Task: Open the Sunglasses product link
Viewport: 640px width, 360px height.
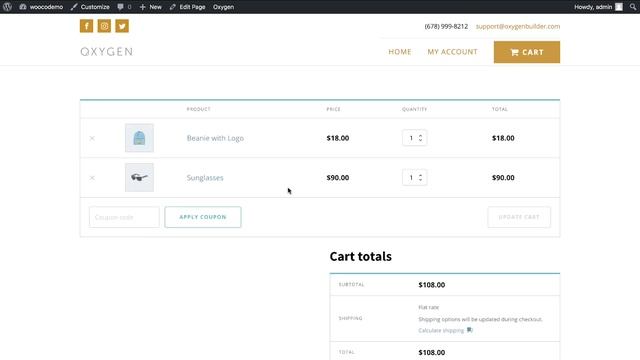Action: coord(205,178)
